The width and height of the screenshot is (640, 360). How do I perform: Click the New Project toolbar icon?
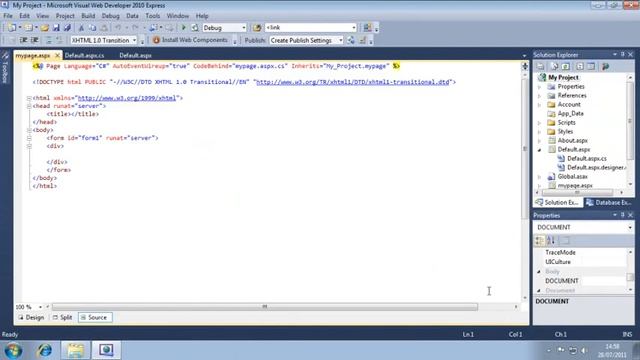11,28
